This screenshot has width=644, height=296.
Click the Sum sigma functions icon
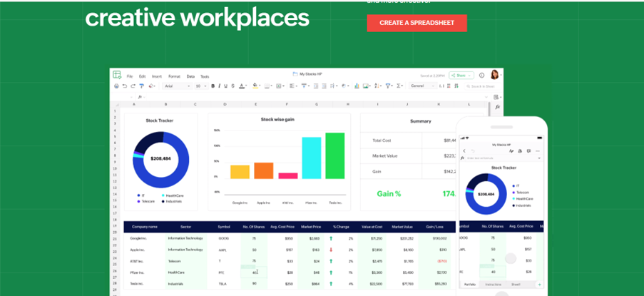pyautogui.click(x=399, y=86)
